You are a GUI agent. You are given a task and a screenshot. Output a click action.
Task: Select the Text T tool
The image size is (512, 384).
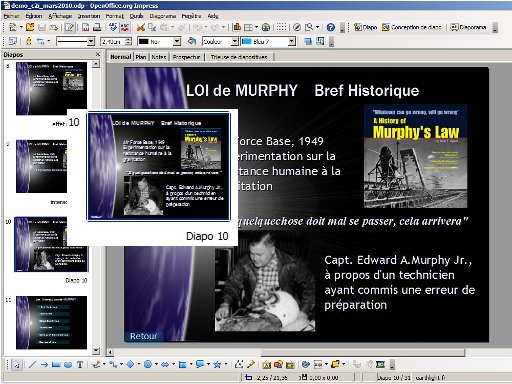pyautogui.click(x=80, y=365)
